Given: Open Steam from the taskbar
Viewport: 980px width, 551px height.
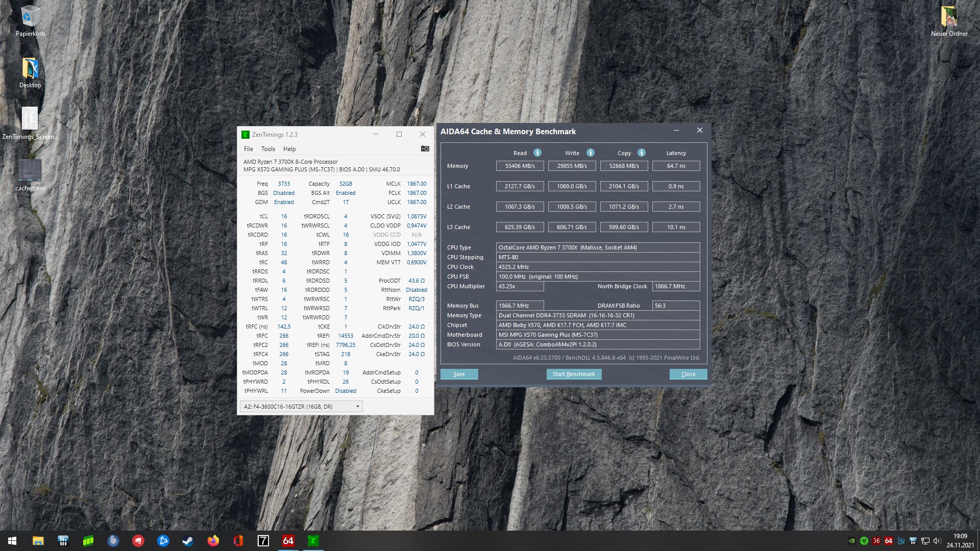Looking at the screenshot, I should (x=188, y=541).
